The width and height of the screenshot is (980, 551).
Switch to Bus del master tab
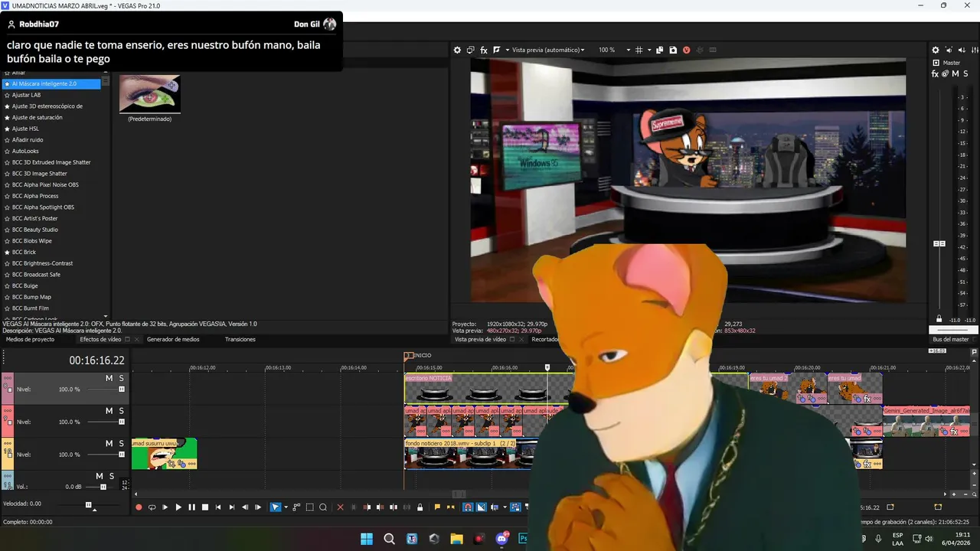[x=950, y=339]
